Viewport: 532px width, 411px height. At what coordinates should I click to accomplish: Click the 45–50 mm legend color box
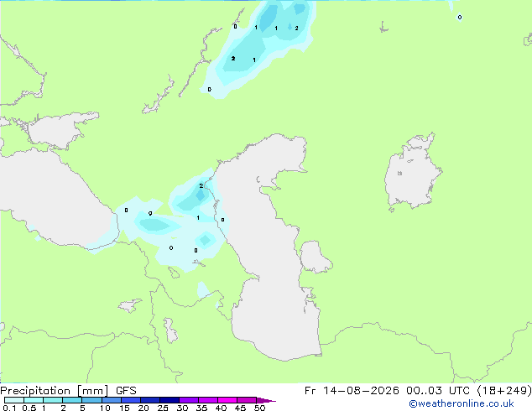[x=247, y=400]
